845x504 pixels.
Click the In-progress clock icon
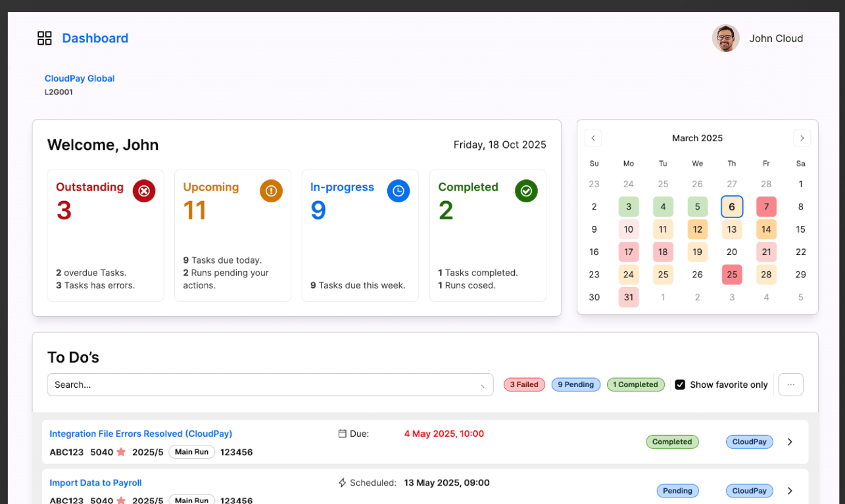[398, 191]
